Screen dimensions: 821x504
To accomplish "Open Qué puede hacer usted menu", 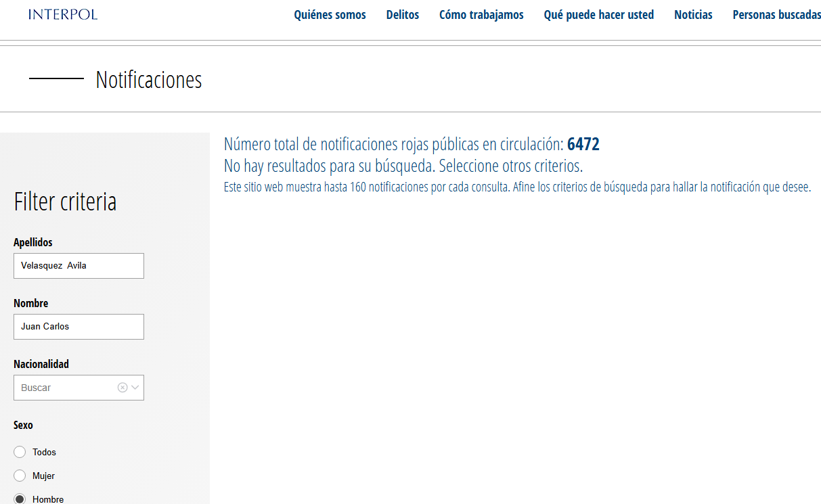I will coord(598,15).
